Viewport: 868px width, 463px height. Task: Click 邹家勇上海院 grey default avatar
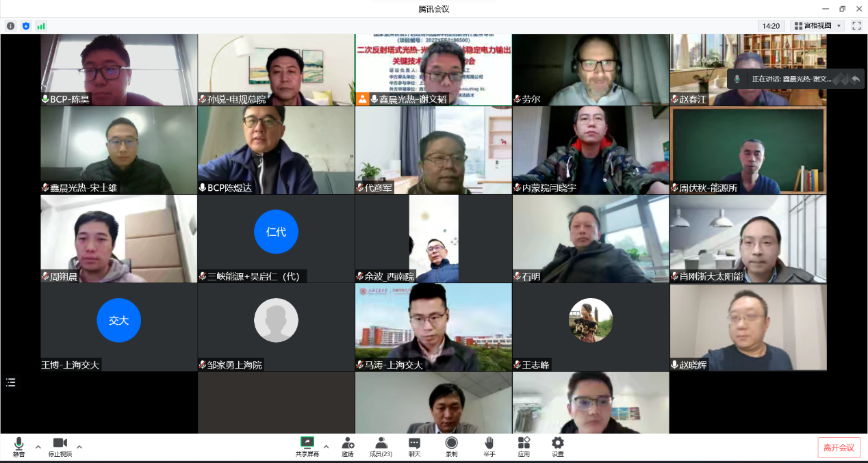pos(276,320)
